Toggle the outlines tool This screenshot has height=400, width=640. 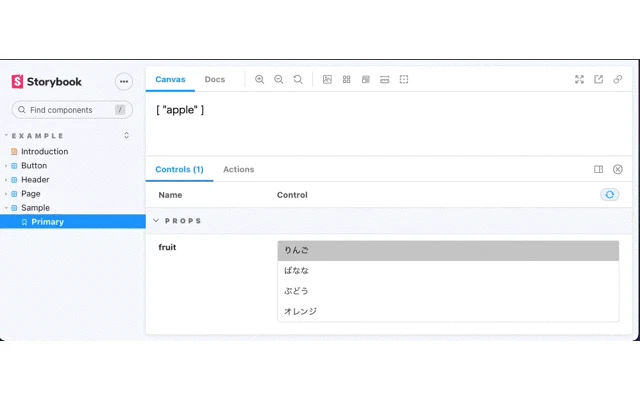tap(404, 80)
